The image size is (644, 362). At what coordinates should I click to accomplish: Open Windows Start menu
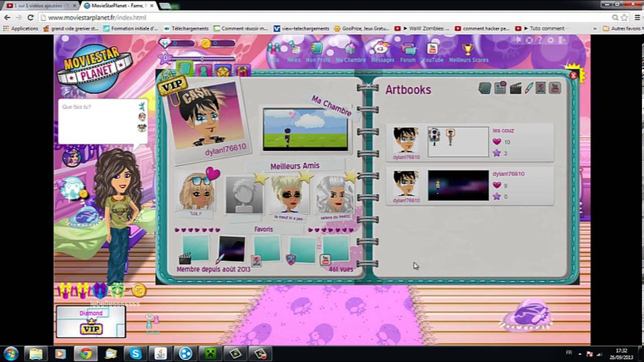(x=11, y=353)
